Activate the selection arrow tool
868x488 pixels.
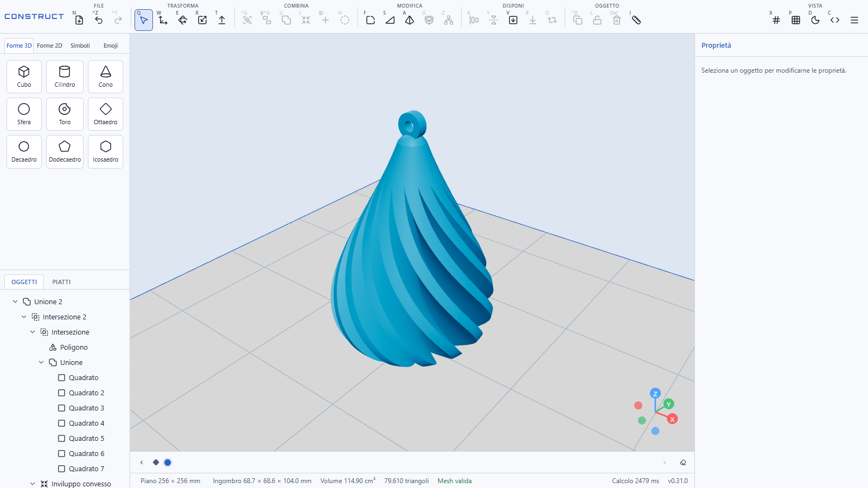click(144, 20)
